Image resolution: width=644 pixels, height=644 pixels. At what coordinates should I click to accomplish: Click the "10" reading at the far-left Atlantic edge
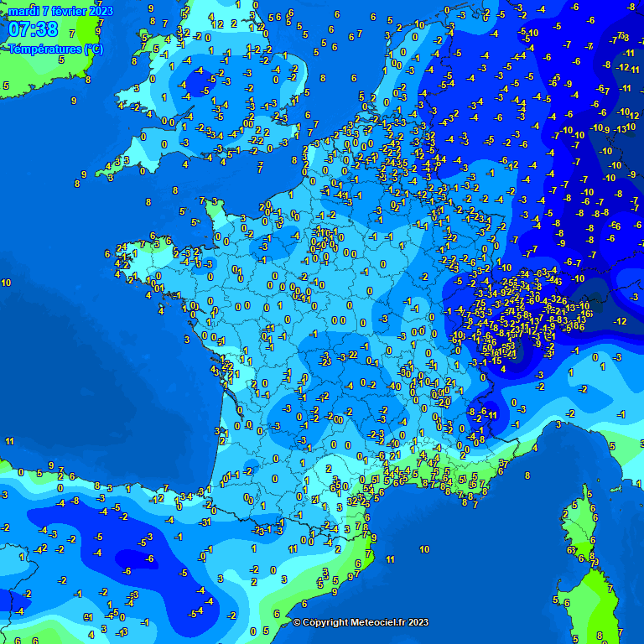coord(6,283)
